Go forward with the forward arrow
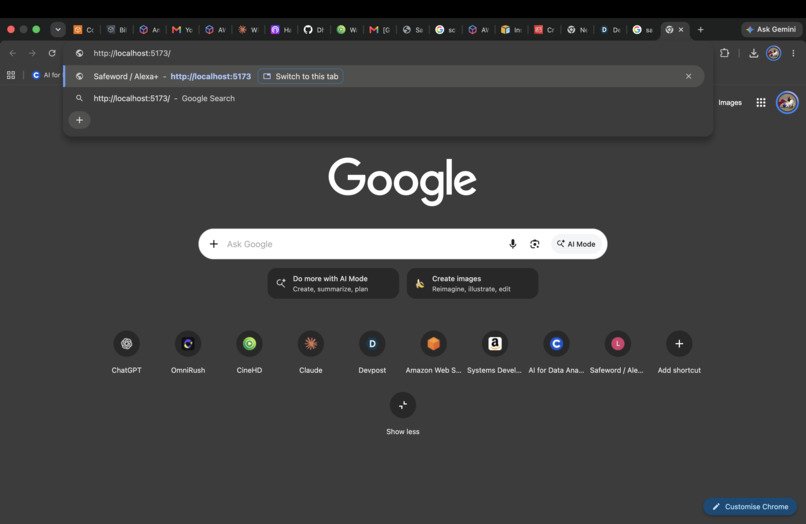 pos(32,53)
